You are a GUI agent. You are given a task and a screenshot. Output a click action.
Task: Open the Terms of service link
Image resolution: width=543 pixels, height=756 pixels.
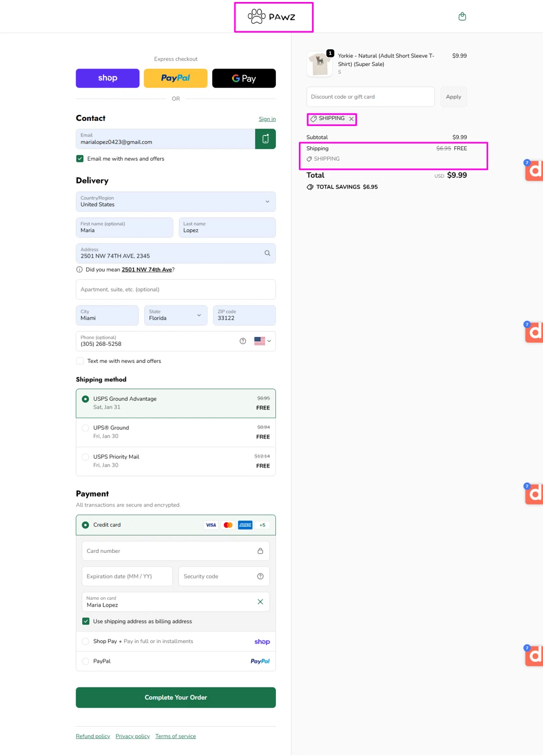[175, 736]
